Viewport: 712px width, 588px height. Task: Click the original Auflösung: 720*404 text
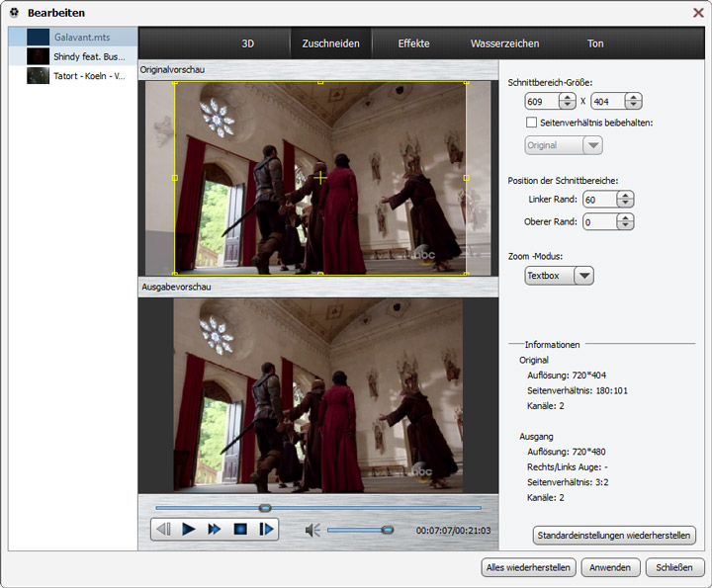pos(567,376)
